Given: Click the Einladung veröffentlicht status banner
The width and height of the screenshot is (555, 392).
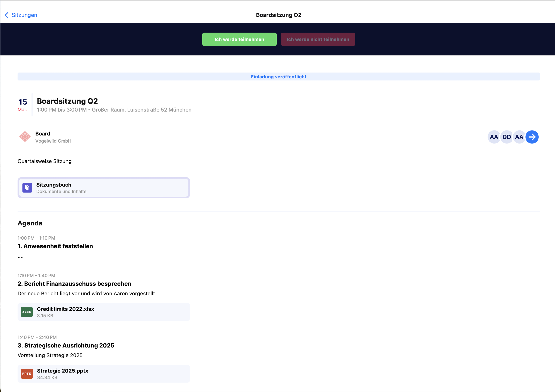Looking at the screenshot, I should (279, 77).
